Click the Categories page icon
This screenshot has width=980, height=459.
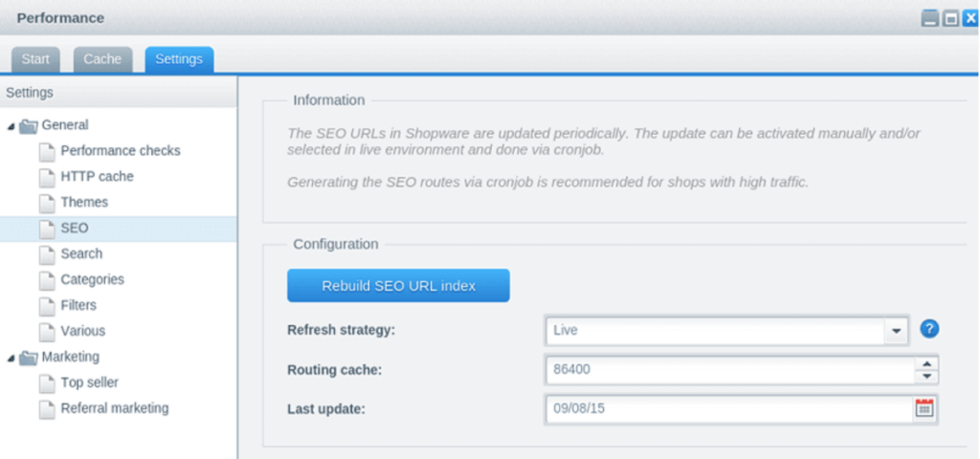[47, 280]
